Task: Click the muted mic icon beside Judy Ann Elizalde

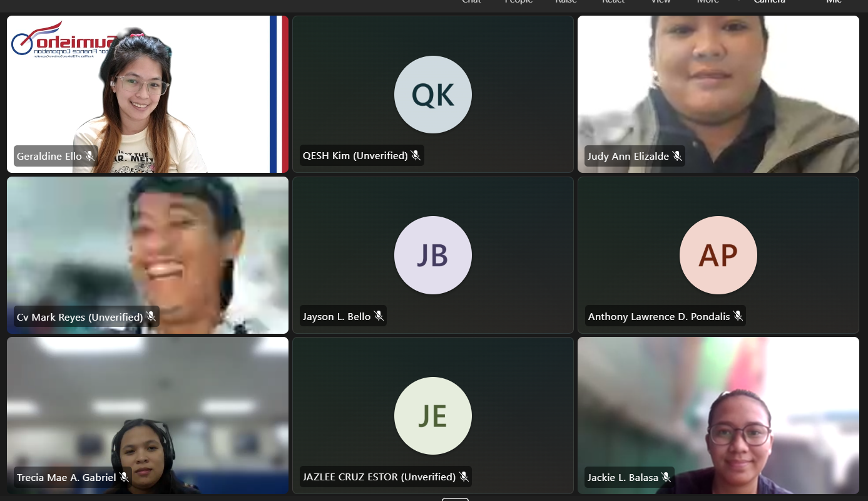Action: 677,156
